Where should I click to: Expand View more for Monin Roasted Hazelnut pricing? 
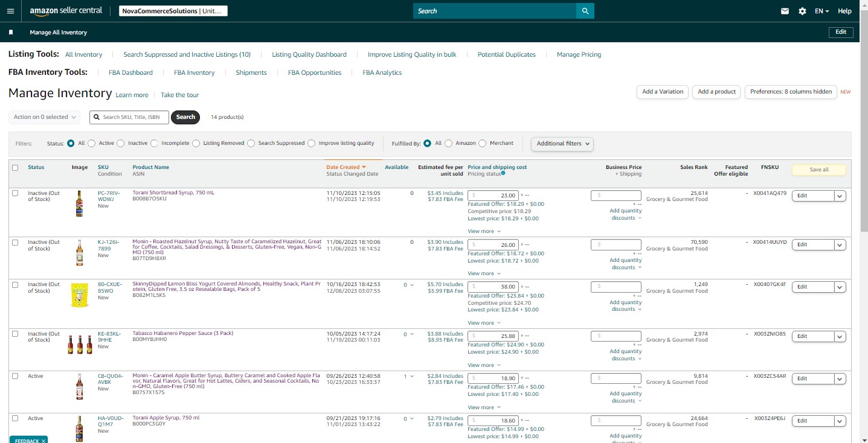point(484,273)
